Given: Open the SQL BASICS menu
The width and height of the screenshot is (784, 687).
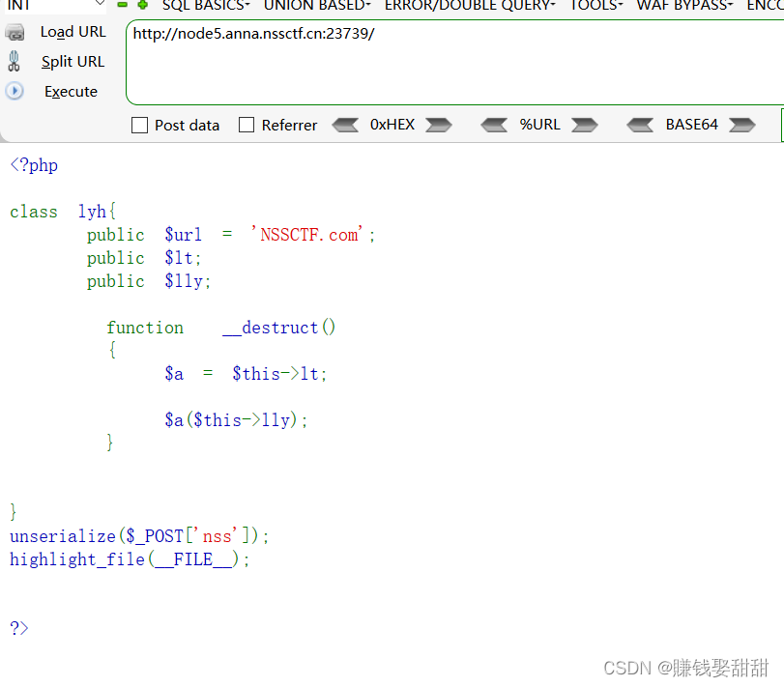Looking at the screenshot, I should click(x=206, y=6).
